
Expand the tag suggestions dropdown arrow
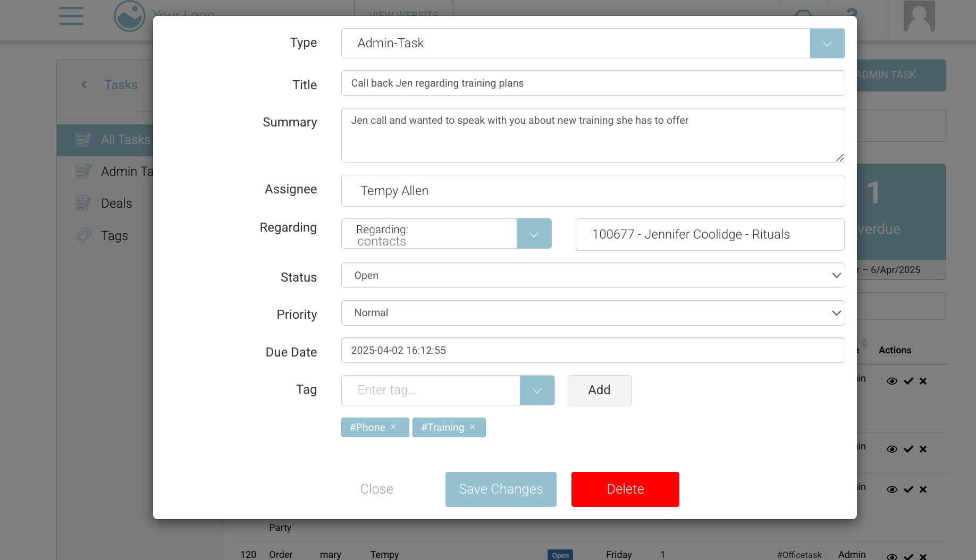tap(537, 391)
